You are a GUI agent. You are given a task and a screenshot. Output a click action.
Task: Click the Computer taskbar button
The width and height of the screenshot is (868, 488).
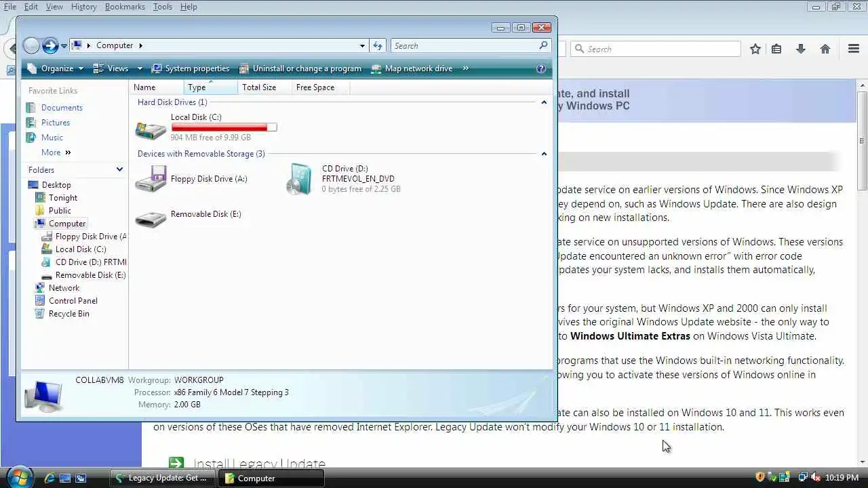click(271, 478)
